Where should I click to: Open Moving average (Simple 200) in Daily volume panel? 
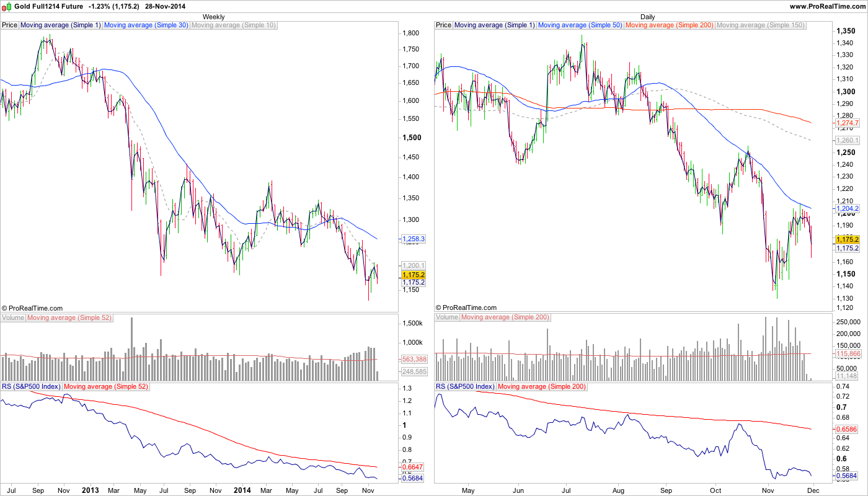pos(505,317)
